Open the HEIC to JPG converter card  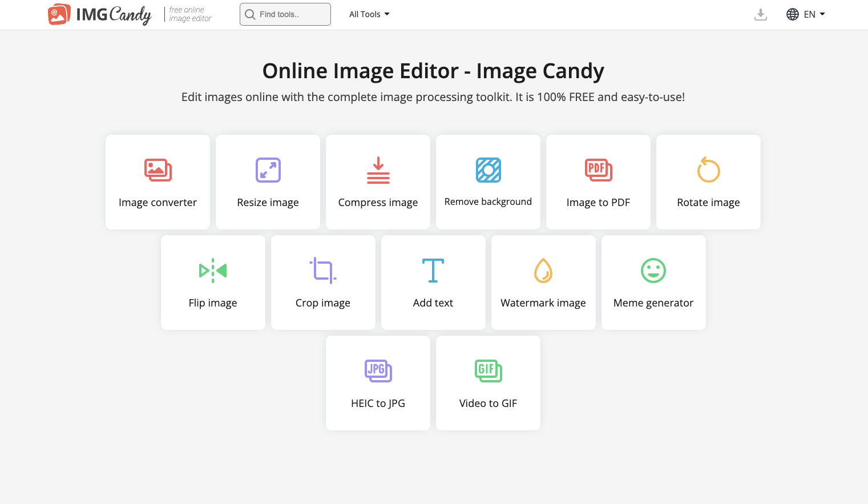click(x=378, y=383)
